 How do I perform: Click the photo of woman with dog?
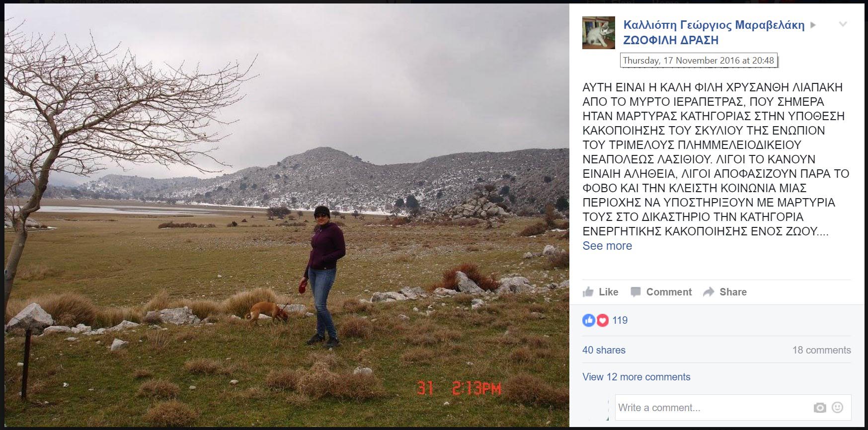pos(287,215)
